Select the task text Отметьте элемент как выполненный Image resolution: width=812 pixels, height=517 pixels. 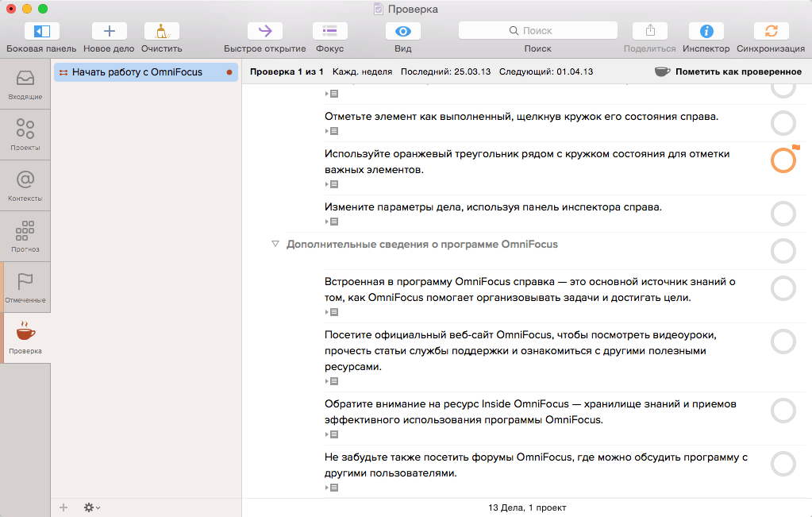pos(521,117)
